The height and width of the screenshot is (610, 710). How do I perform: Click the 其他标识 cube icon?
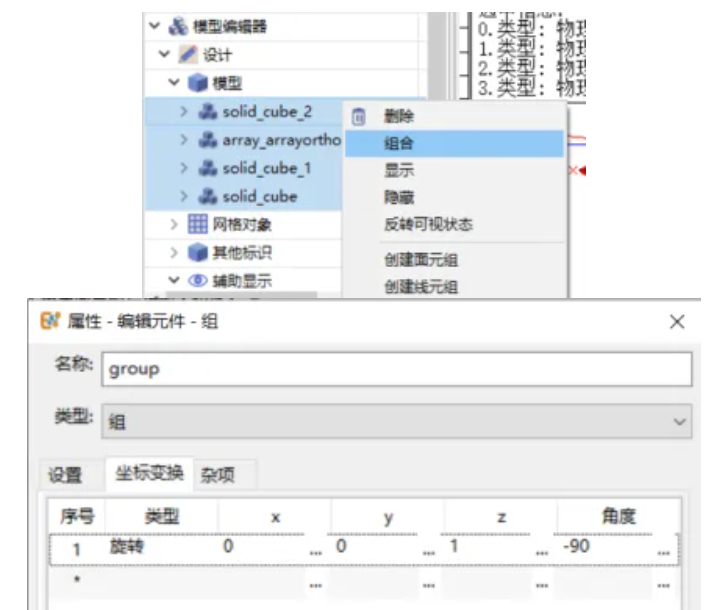[x=198, y=253]
